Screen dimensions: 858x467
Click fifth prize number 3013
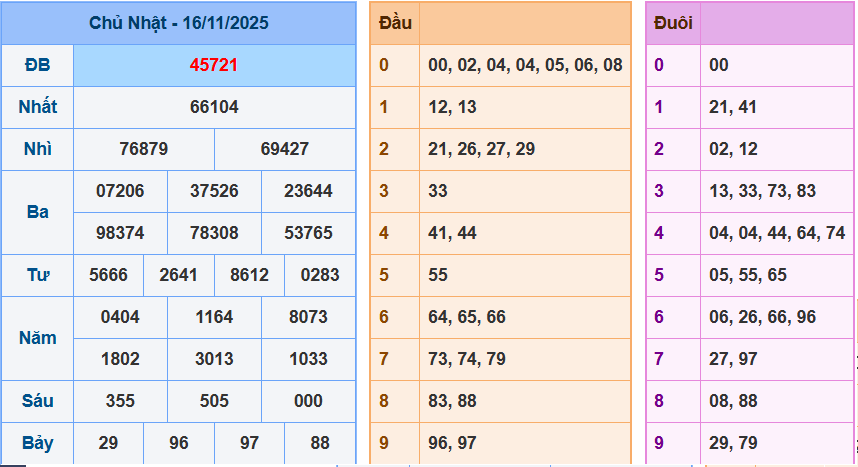(x=214, y=359)
